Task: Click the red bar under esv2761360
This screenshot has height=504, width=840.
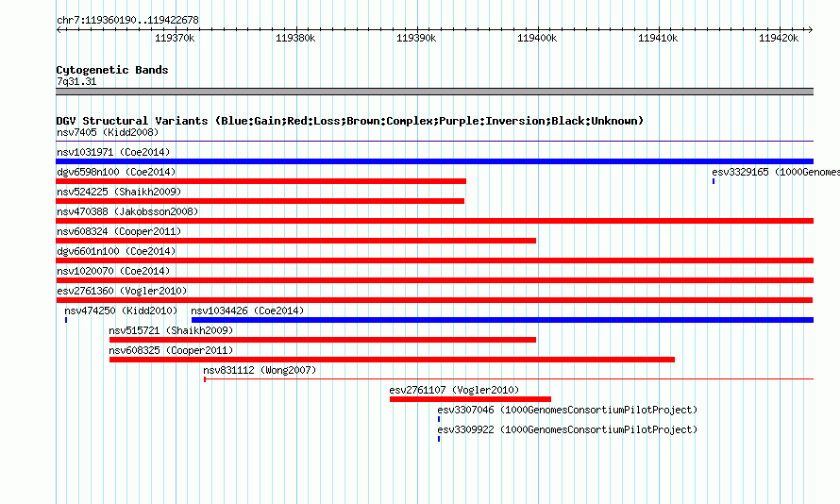Action: [x=434, y=300]
